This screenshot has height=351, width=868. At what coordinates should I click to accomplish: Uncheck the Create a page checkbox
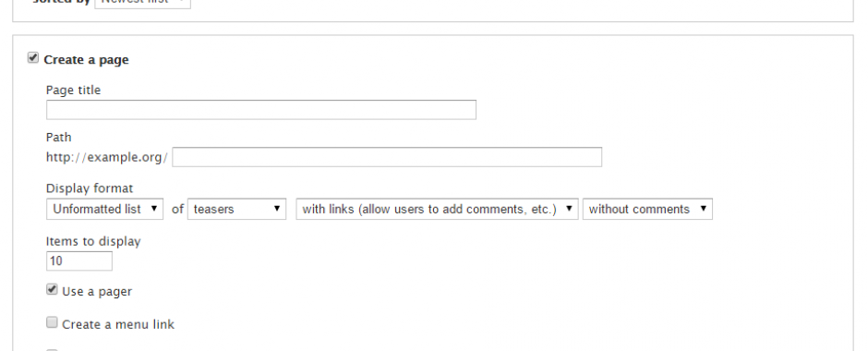click(x=33, y=58)
